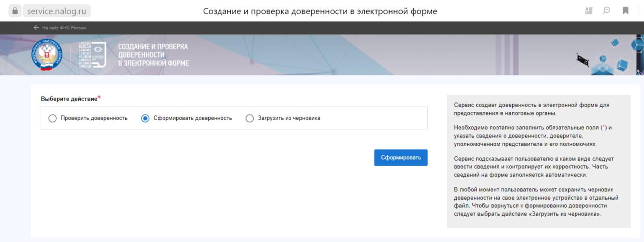This screenshot has height=242, width=644.
Task: Open reader mode icon in browser toolbar
Action: tap(589, 11)
